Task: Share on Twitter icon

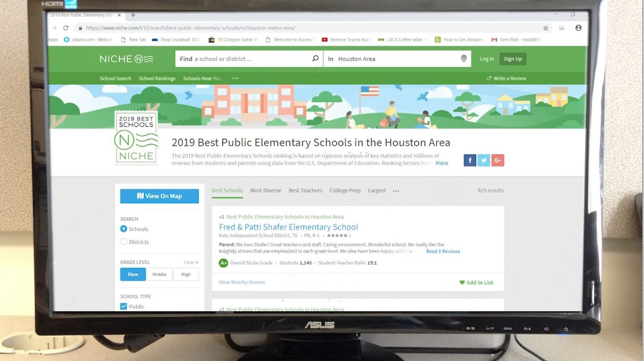Action: point(484,160)
